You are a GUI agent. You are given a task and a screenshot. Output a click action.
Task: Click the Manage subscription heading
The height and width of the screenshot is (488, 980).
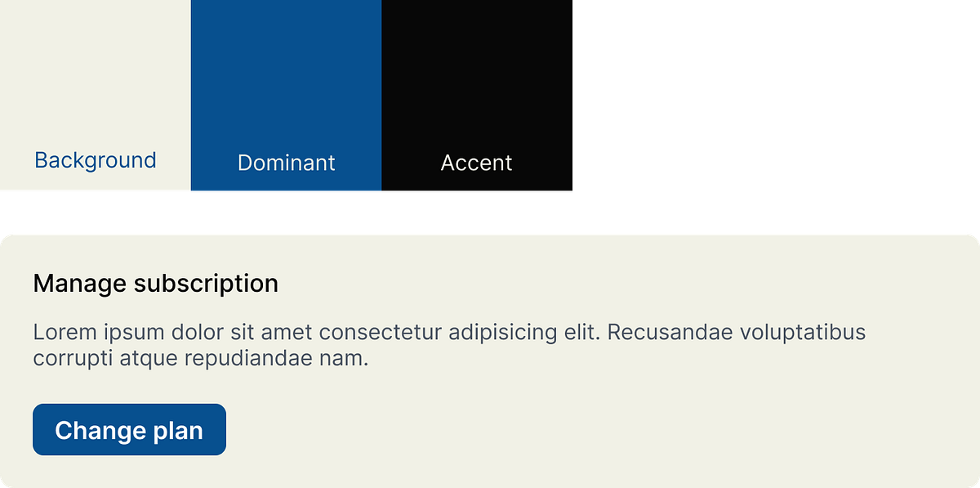click(155, 284)
